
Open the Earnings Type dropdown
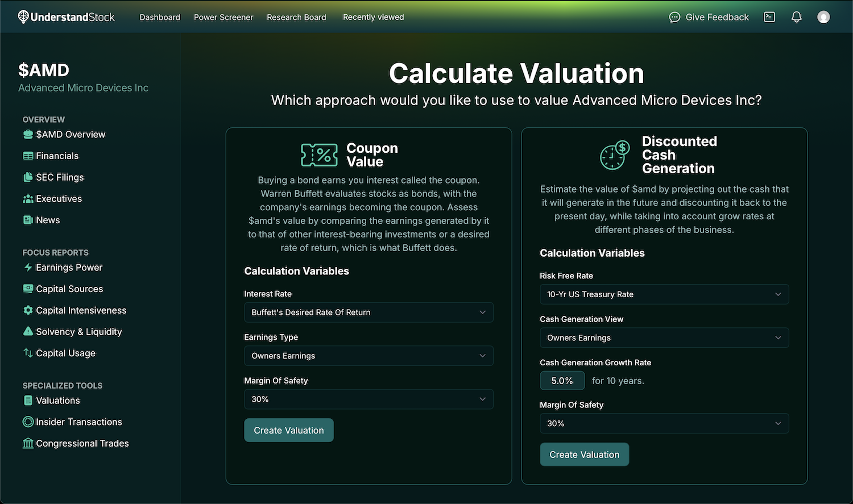[368, 356]
